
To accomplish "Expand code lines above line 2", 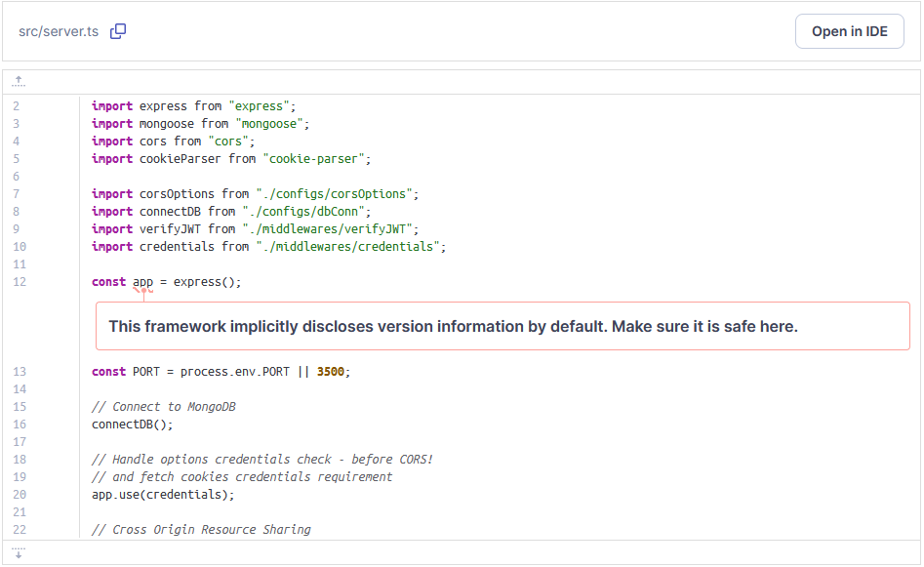I will [x=19, y=82].
